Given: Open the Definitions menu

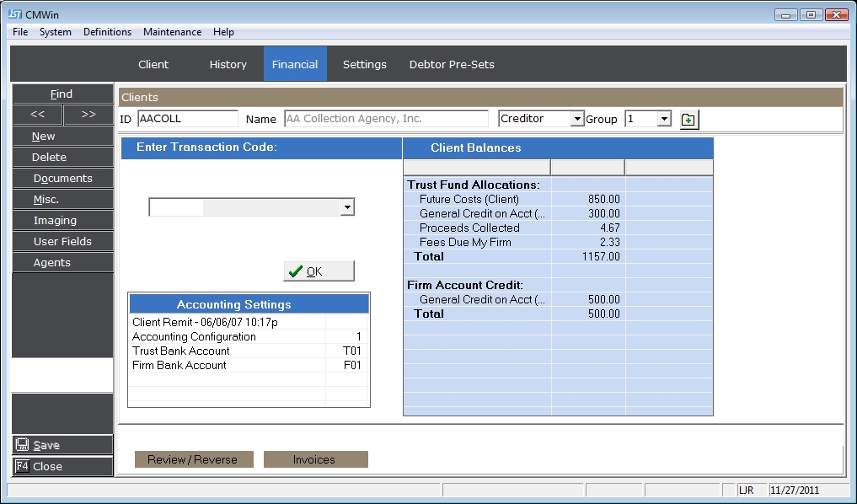Looking at the screenshot, I should pyautogui.click(x=107, y=32).
